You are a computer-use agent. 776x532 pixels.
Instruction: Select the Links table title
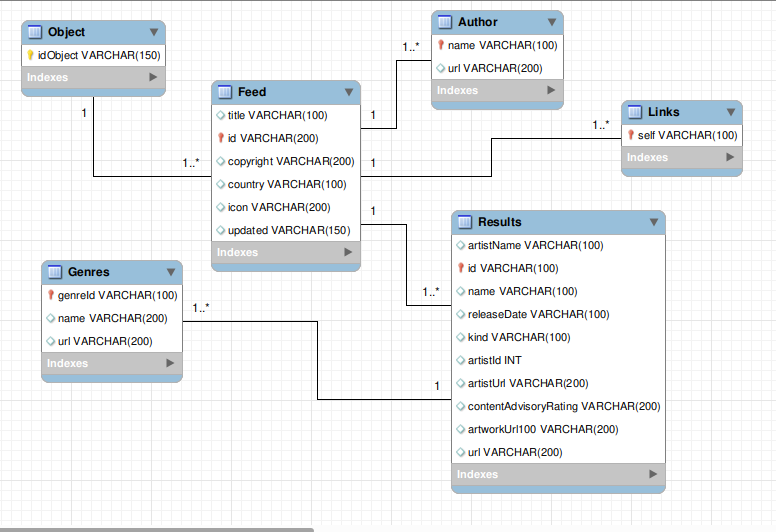[x=664, y=112]
